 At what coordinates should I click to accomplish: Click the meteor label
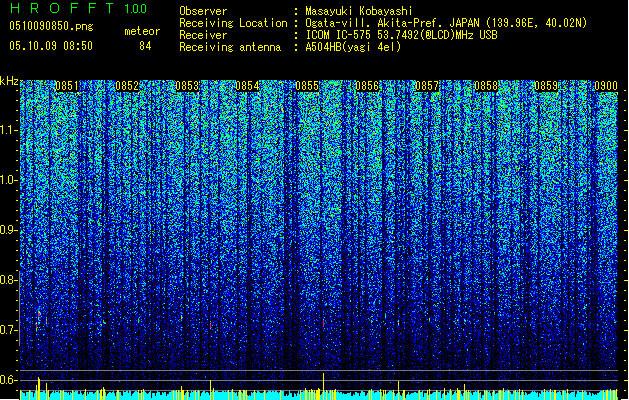(x=142, y=31)
